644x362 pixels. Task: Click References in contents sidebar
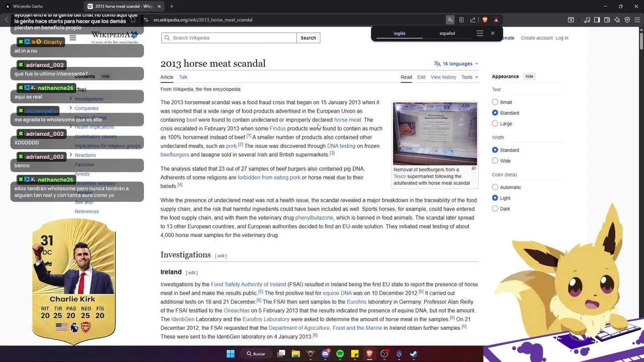click(x=87, y=212)
